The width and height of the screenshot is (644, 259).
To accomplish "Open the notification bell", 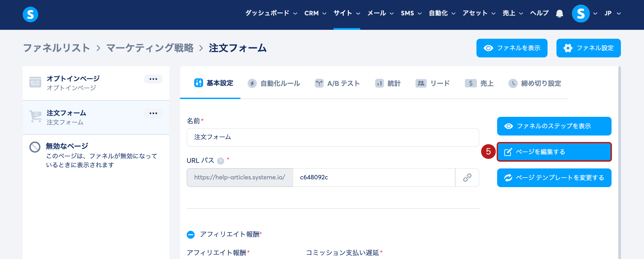I will [559, 13].
